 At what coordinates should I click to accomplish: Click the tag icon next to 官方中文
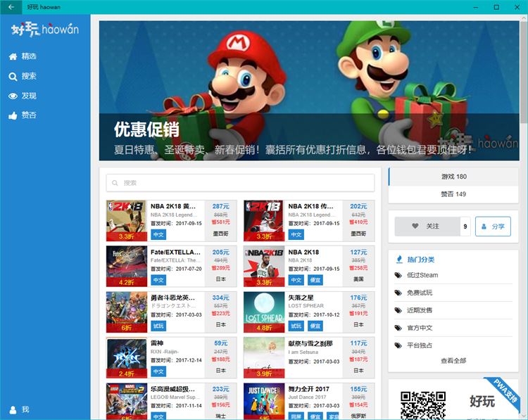tap(398, 328)
